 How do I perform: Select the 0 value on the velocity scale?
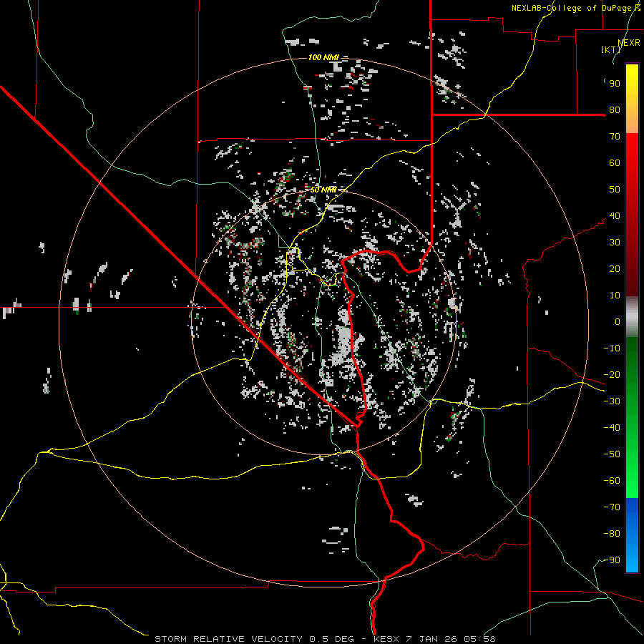coord(618,322)
